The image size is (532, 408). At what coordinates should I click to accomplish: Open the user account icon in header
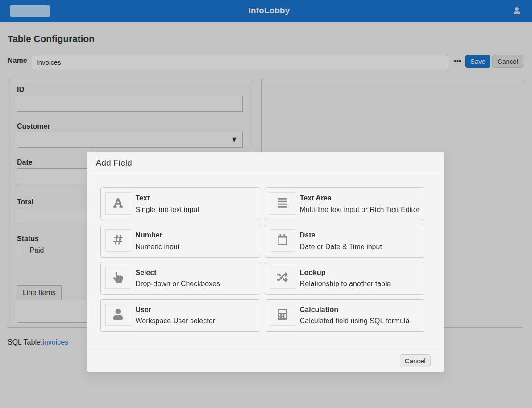[x=516, y=11]
